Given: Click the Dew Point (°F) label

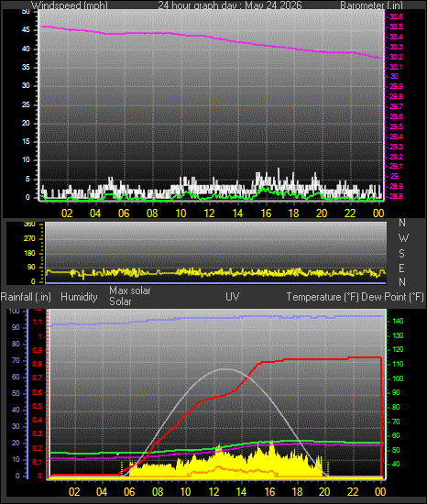Looking at the screenshot, I should pyautogui.click(x=392, y=297).
